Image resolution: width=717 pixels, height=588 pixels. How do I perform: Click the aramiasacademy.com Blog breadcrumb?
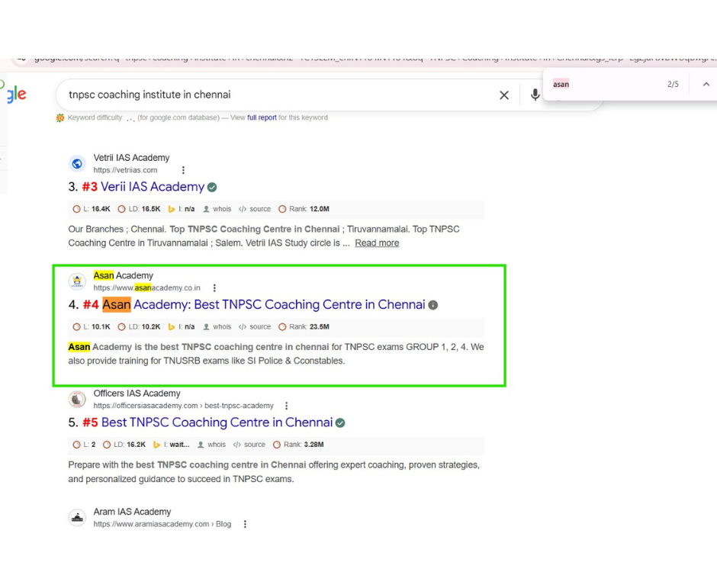[162, 524]
